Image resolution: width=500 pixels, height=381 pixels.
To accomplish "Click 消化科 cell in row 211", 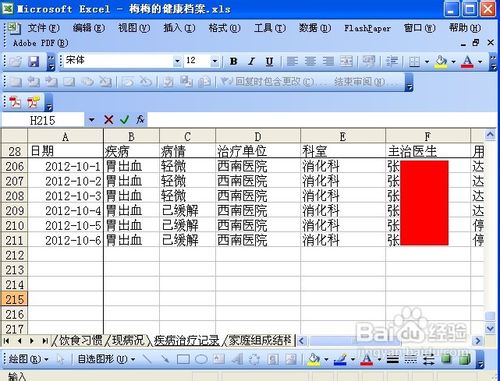I will click(343, 240).
